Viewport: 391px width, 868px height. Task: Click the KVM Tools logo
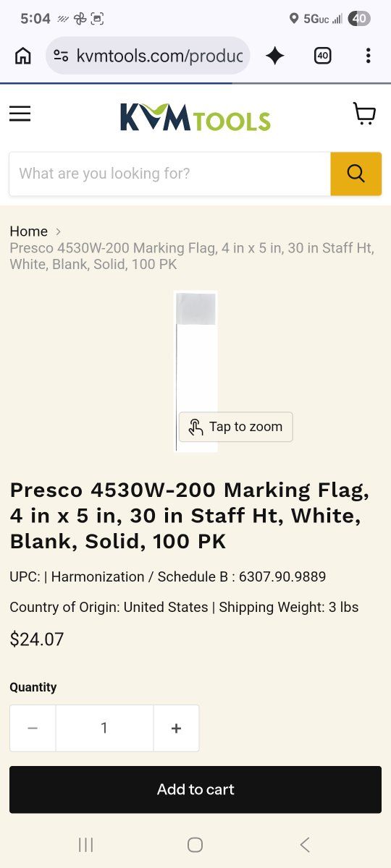195,118
